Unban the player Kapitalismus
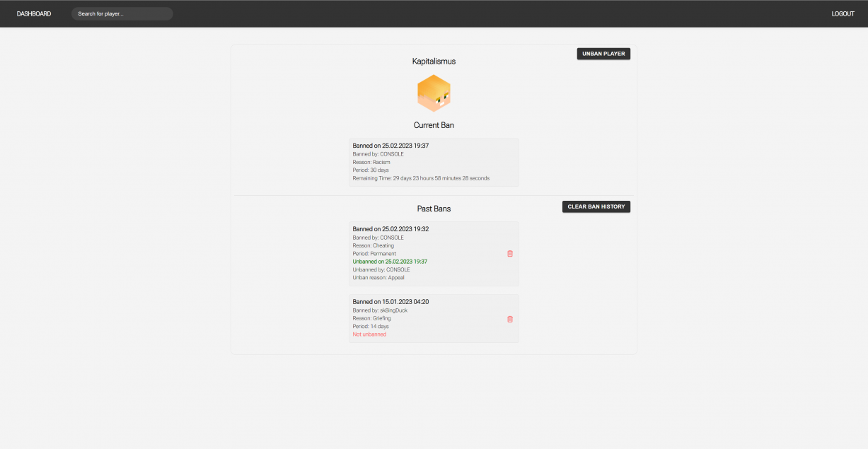Image resolution: width=868 pixels, height=449 pixels. (x=603, y=54)
